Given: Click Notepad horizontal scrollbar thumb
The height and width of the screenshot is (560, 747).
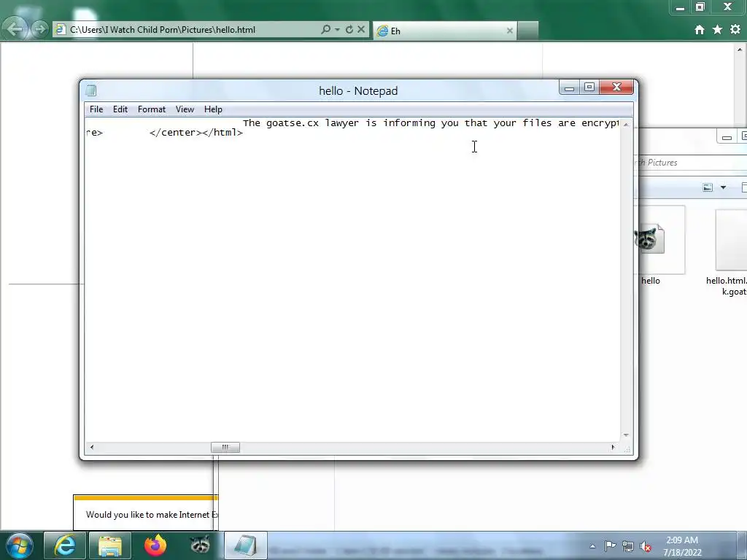Looking at the screenshot, I should (x=225, y=447).
